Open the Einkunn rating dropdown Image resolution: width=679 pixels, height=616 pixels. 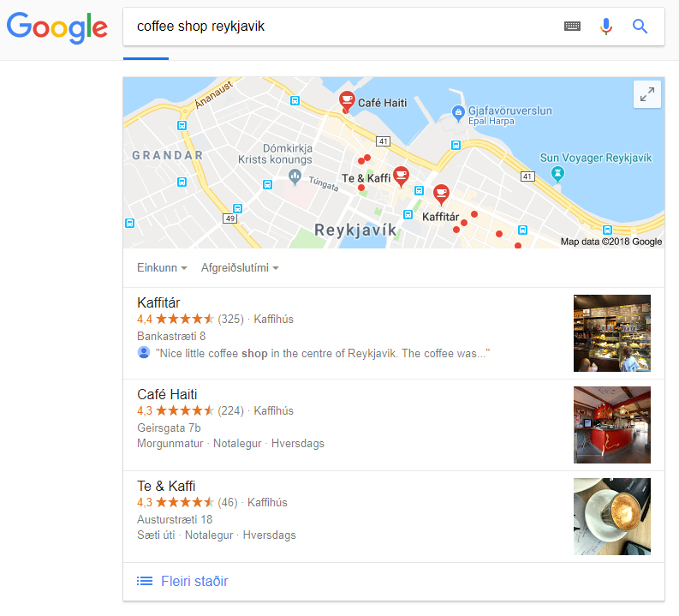[162, 267]
